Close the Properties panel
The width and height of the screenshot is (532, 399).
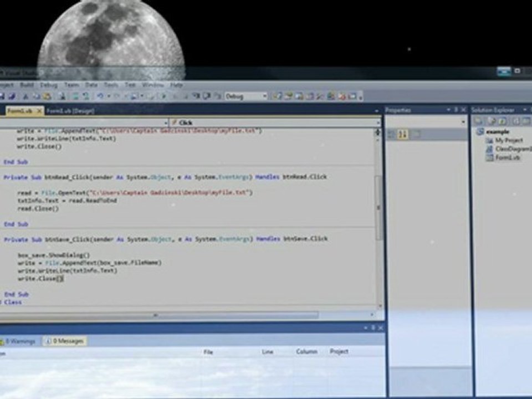(x=463, y=110)
